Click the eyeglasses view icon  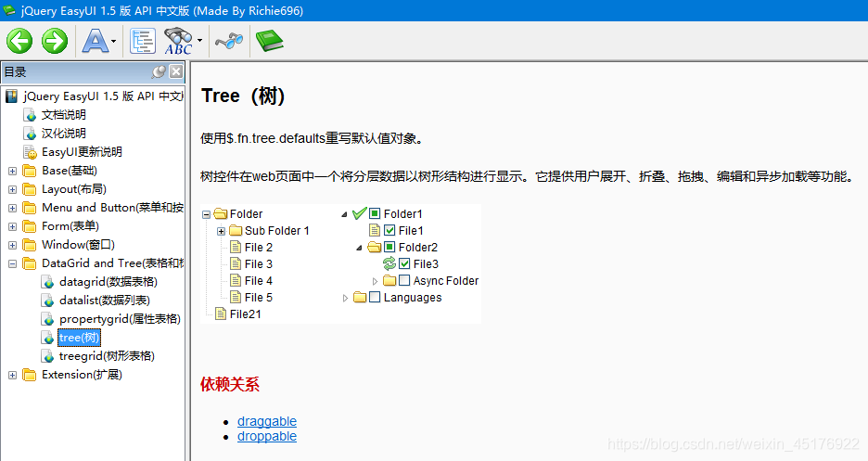229,41
